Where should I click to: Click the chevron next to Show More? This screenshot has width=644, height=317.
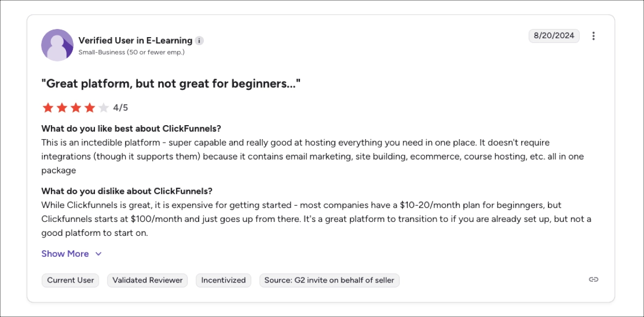pyautogui.click(x=98, y=253)
